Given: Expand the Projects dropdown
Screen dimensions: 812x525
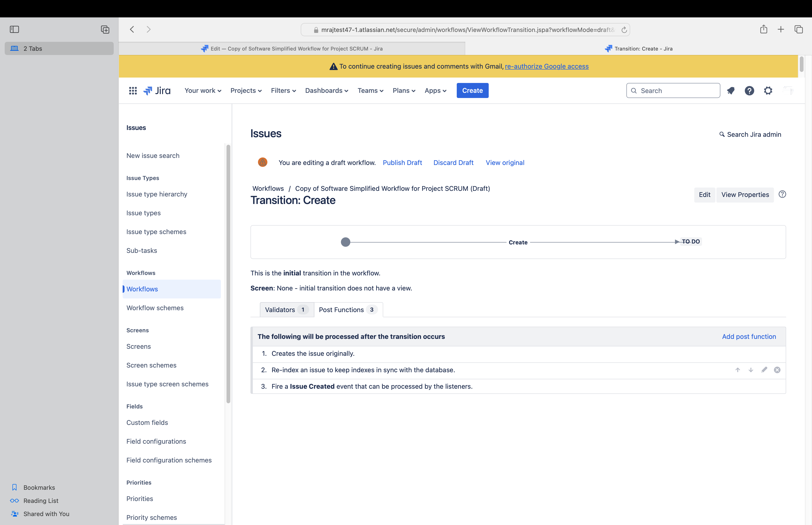Looking at the screenshot, I should point(245,90).
